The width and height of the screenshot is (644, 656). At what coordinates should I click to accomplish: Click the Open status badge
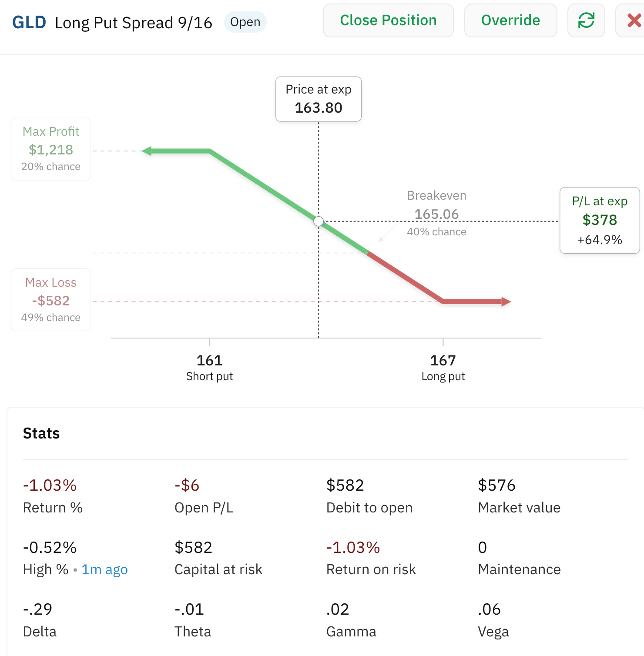[245, 22]
